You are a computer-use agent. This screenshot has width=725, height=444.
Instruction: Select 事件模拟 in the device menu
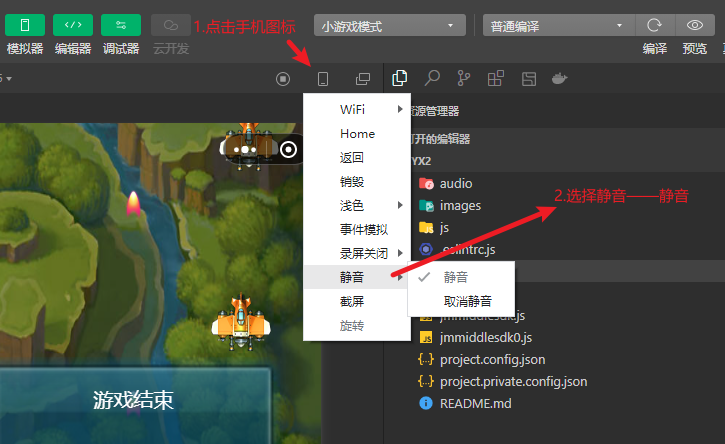point(357,229)
